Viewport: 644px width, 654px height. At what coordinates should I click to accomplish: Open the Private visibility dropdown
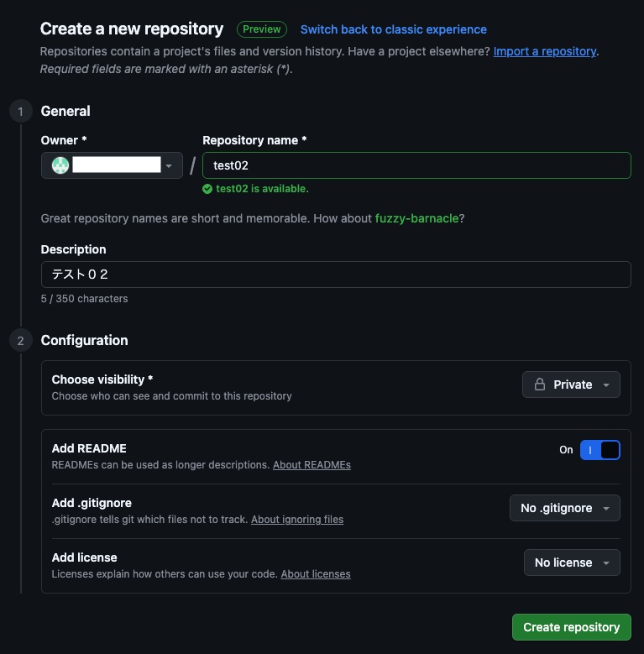point(571,385)
